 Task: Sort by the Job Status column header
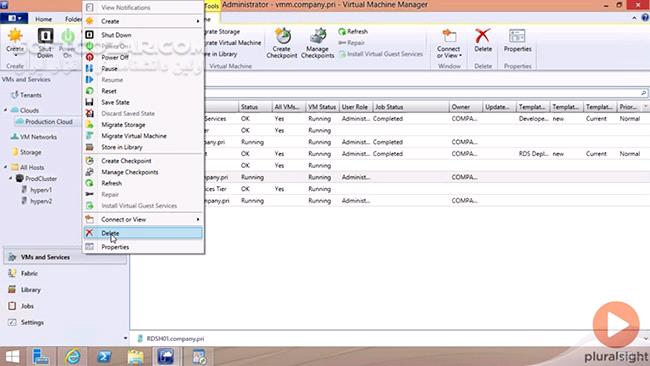(x=411, y=107)
